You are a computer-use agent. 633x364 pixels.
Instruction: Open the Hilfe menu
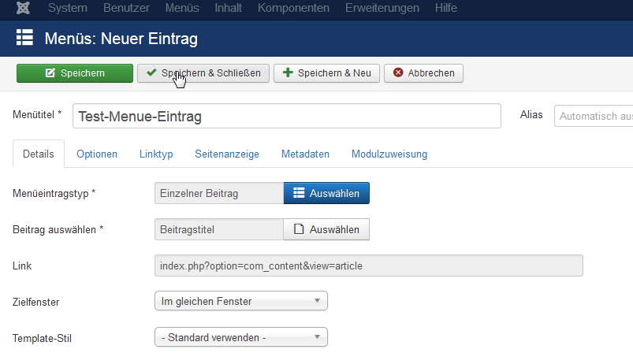(445, 8)
